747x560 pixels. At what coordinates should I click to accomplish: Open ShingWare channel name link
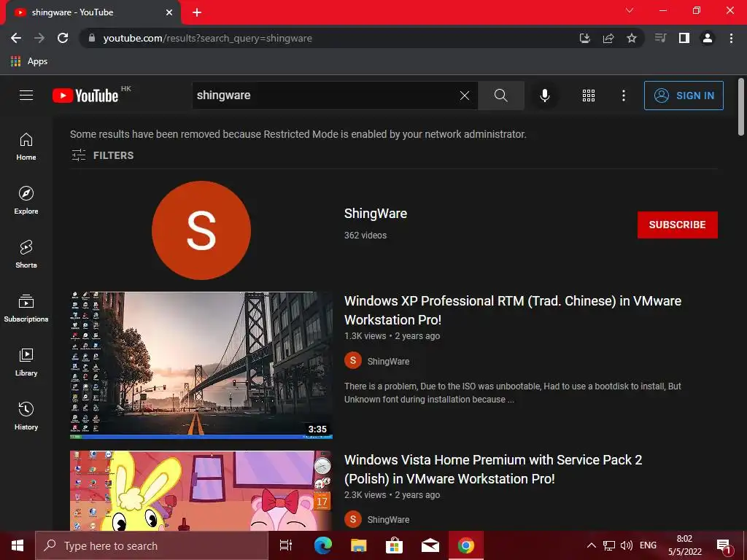click(x=376, y=214)
